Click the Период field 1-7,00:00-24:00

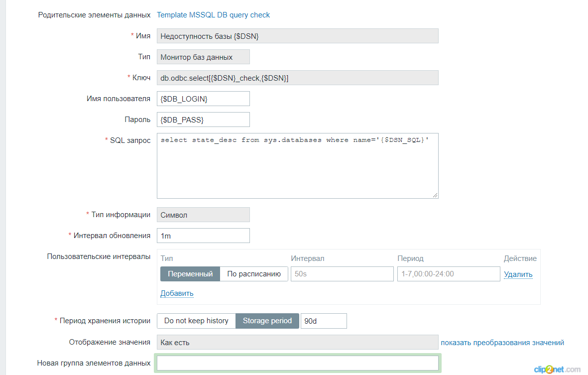pos(448,274)
